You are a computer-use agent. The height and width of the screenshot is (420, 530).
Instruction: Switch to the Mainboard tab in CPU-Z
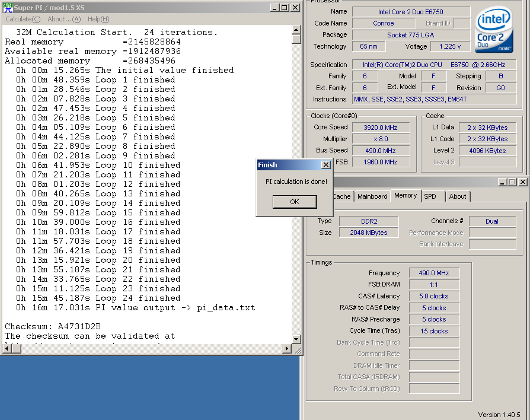tap(372, 196)
